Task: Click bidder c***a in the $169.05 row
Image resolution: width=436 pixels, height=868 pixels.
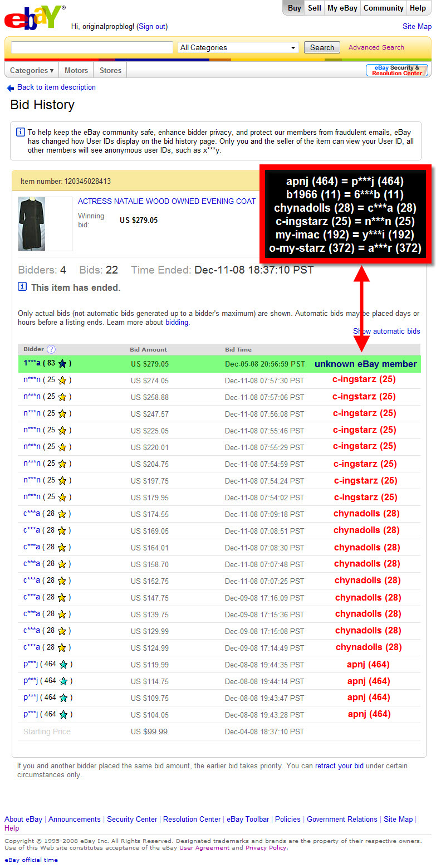Action: [32, 530]
